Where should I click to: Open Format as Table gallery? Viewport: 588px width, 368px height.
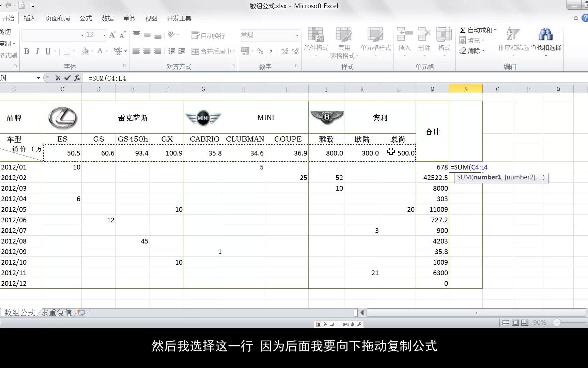(344, 43)
